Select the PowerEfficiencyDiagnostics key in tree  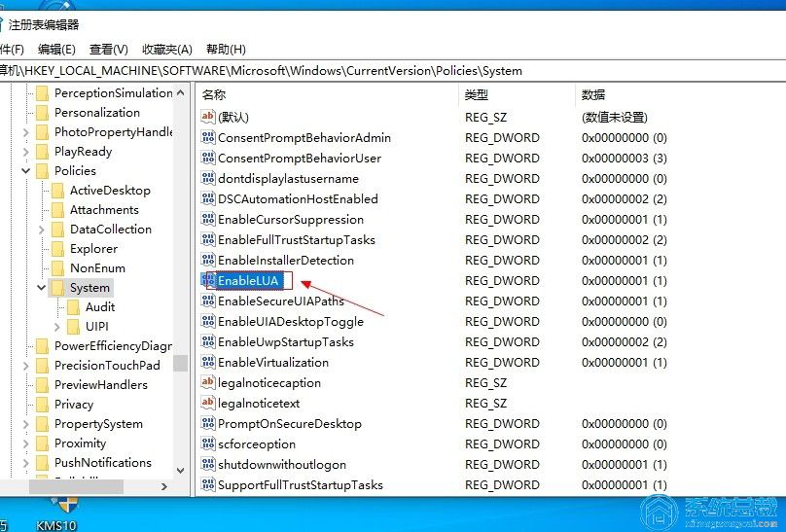click(113, 346)
